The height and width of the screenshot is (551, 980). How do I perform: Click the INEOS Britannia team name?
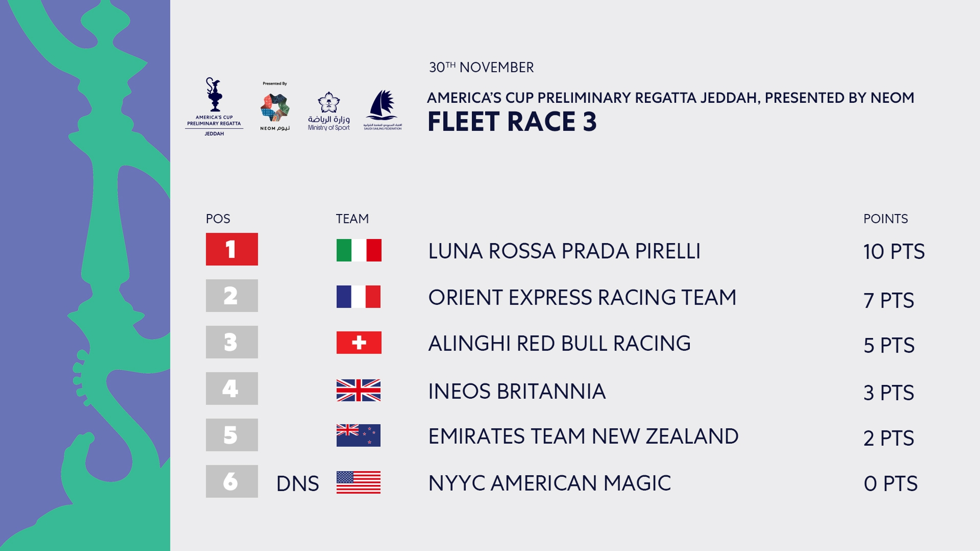coord(517,392)
